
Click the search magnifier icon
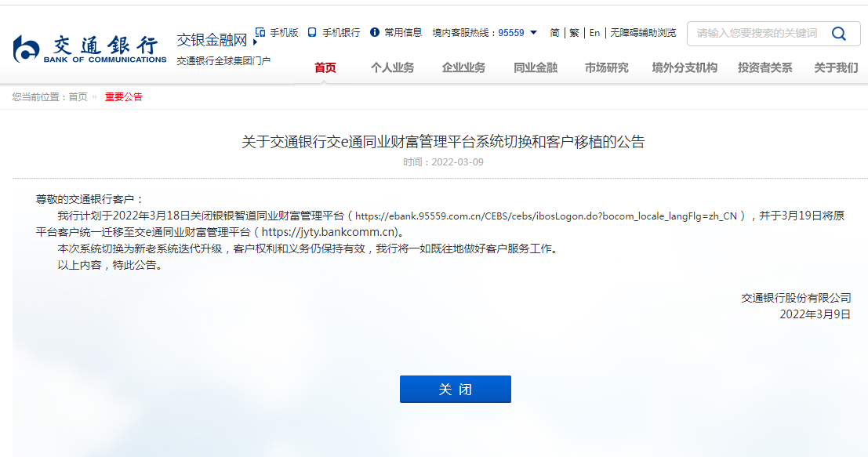click(x=839, y=34)
